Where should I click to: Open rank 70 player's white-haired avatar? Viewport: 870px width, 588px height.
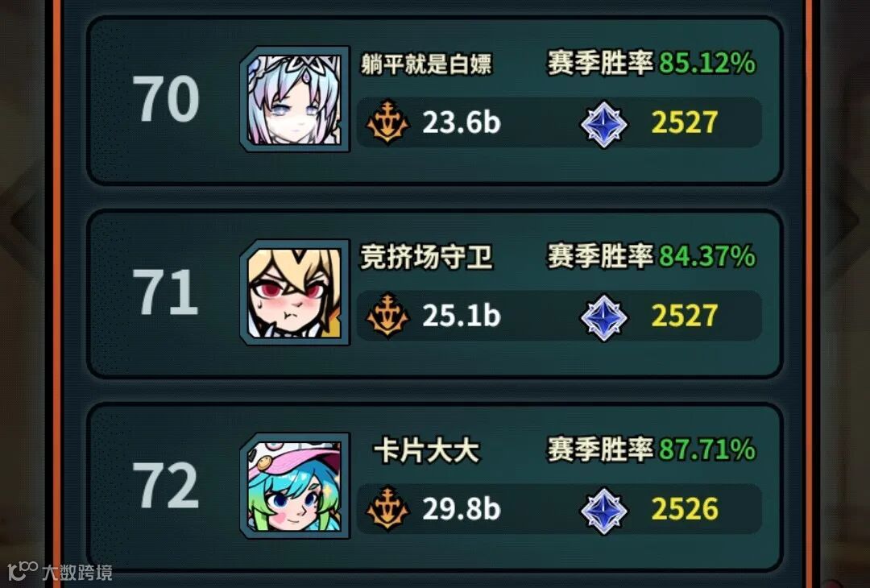[295, 99]
